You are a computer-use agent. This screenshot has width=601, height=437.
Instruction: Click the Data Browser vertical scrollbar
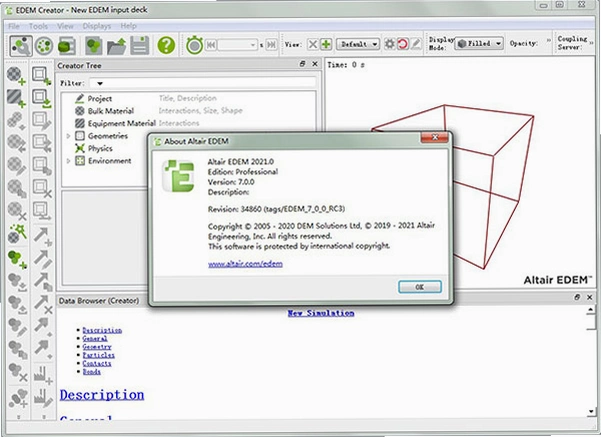[x=591, y=360]
